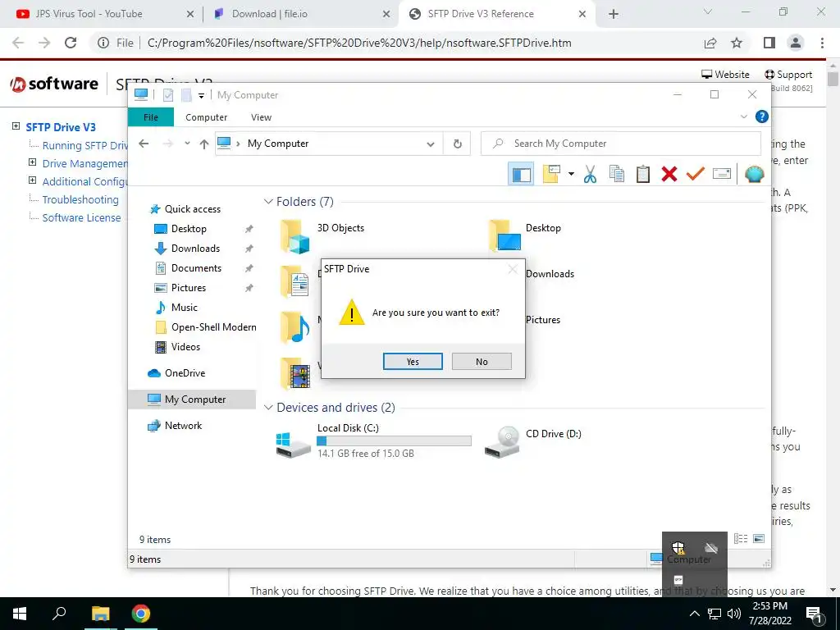
Task: Click into Search My Computer box
Action: click(621, 144)
